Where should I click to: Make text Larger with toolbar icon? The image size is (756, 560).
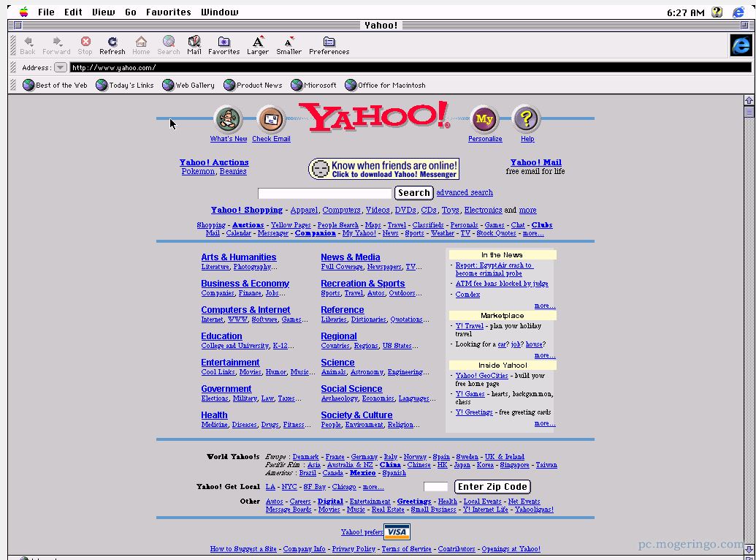coord(258,45)
